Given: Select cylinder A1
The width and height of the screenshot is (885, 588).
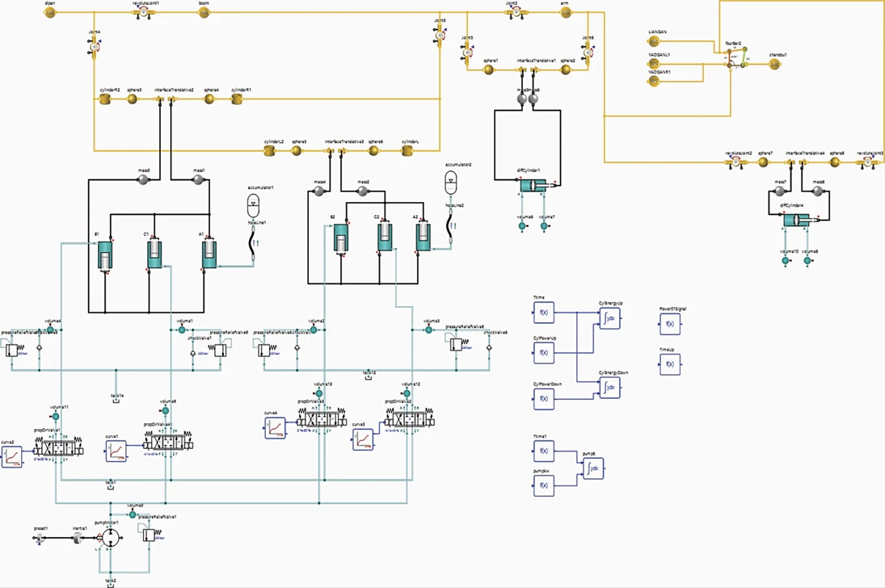Looking at the screenshot, I should 209,254.
